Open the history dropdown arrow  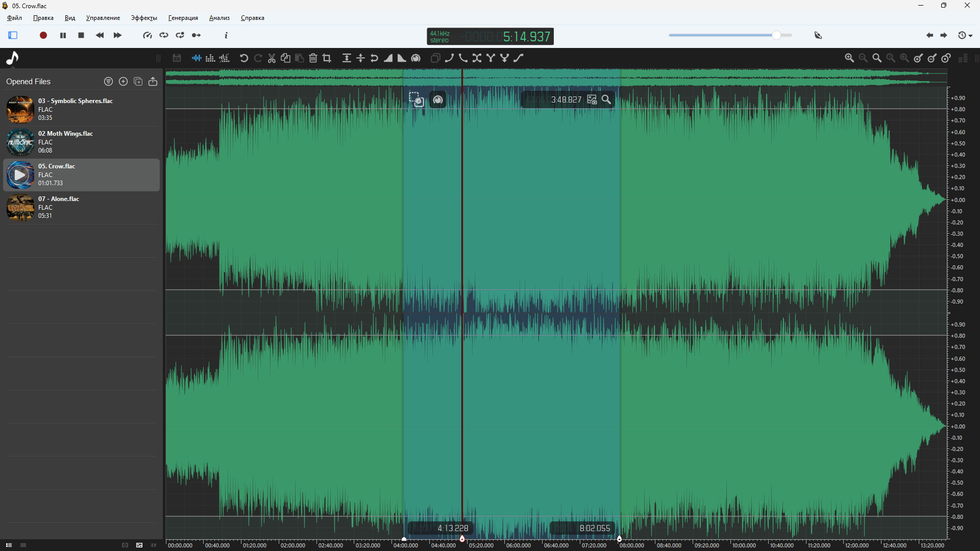(970, 36)
